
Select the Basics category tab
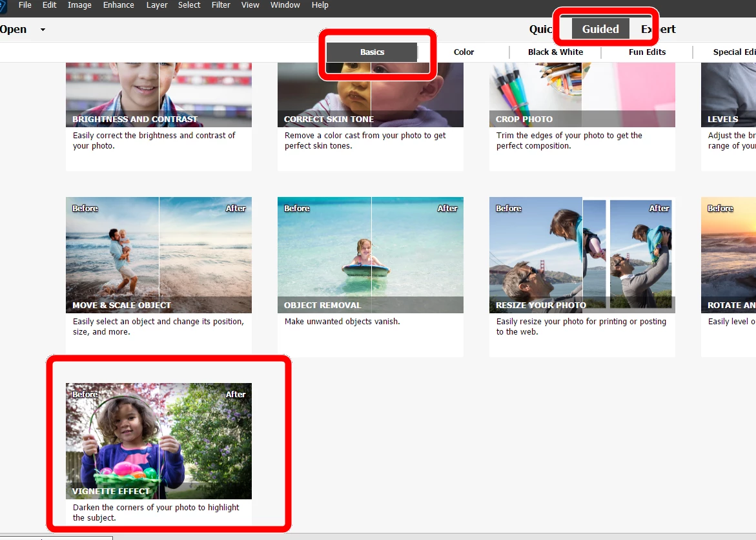pyautogui.click(x=372, y=52)
